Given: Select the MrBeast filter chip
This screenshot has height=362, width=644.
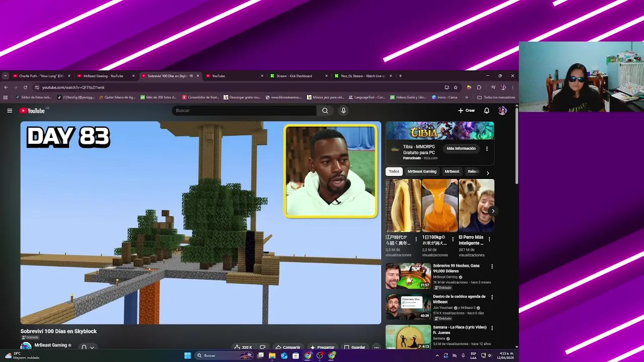Looking at the screenshot, I should point(452,171).
